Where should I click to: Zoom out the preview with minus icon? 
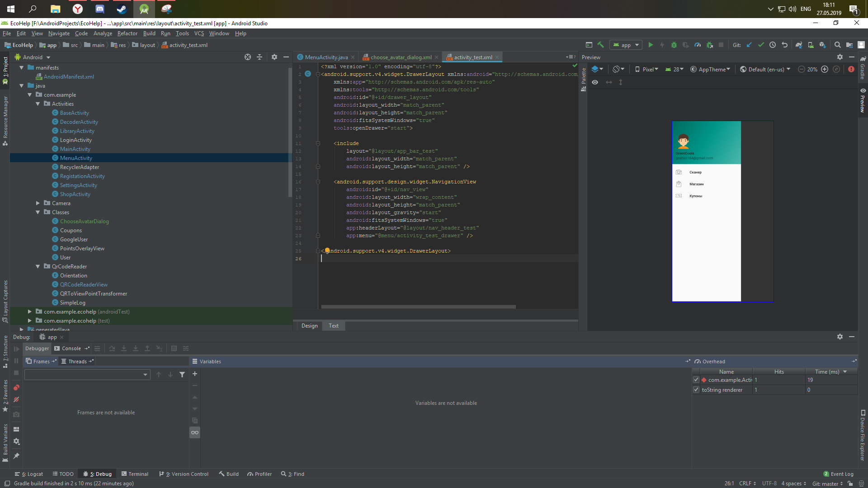click(x=801, y=69)
